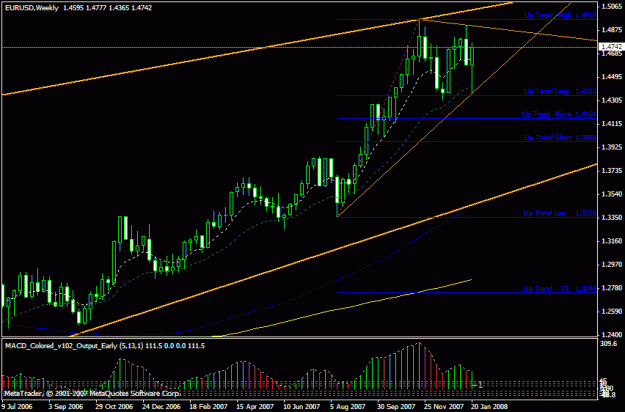Image resolution: width=625 pixels, height=412 pixels.
Task: Select the 'Up Trend Long 1.4353' label
Action: click(560, 92)
